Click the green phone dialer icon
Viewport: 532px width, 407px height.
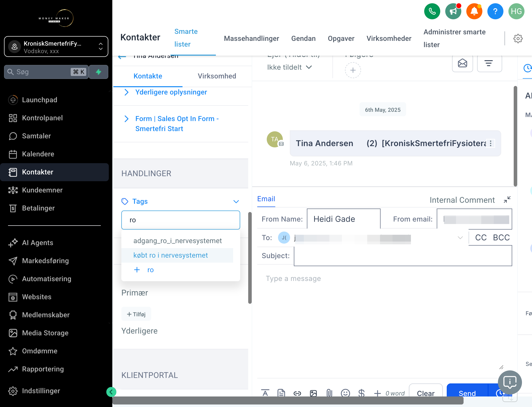432,11
